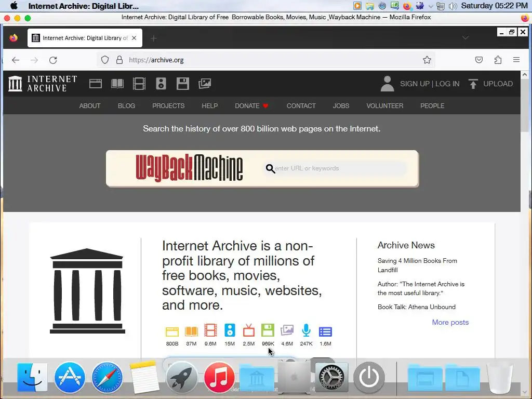532x399 pixels.
Task: Click the Wayback Machine logo
Action: (189, 168)
